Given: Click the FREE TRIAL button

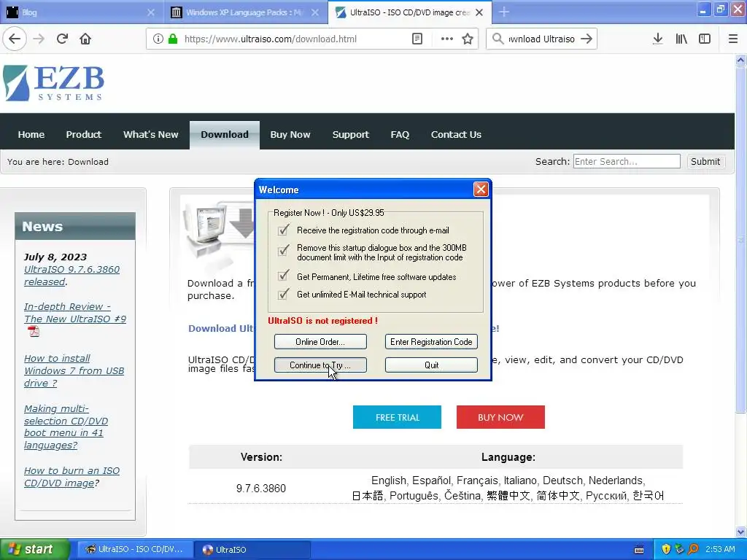Looking at the screenshot, I should 397,417.
